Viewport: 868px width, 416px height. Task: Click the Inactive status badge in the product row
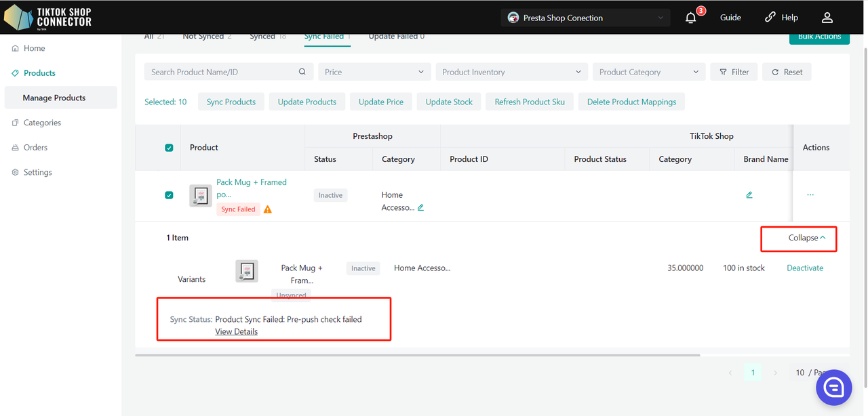(330, 195)
